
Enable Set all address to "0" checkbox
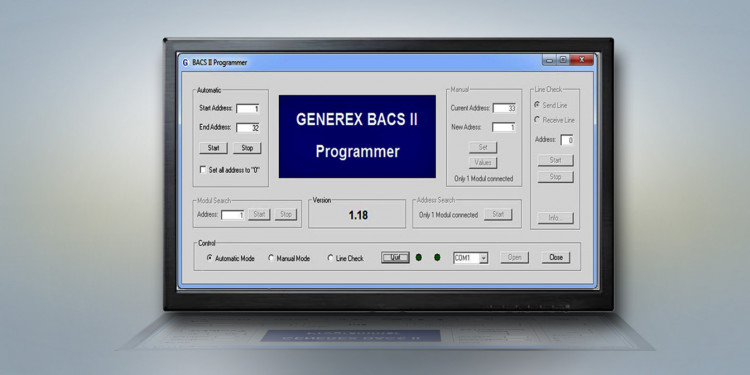click(x=203, y=170)
